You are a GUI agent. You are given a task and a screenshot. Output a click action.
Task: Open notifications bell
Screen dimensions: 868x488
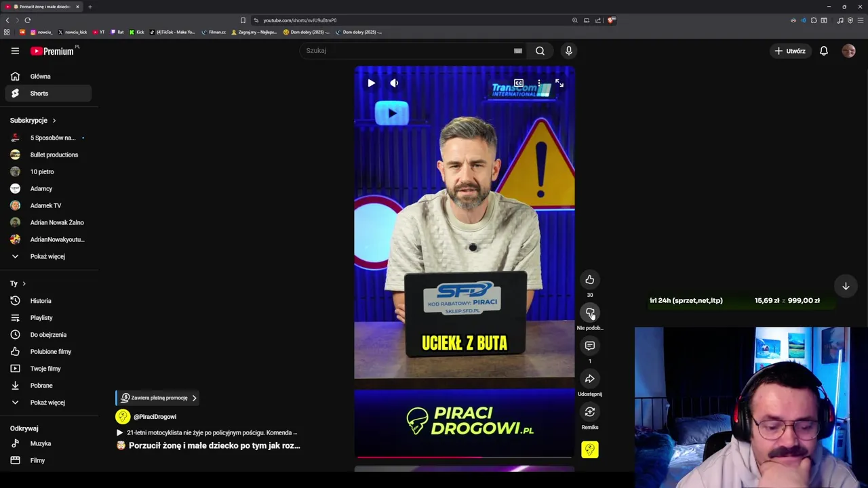coord(824,51)
